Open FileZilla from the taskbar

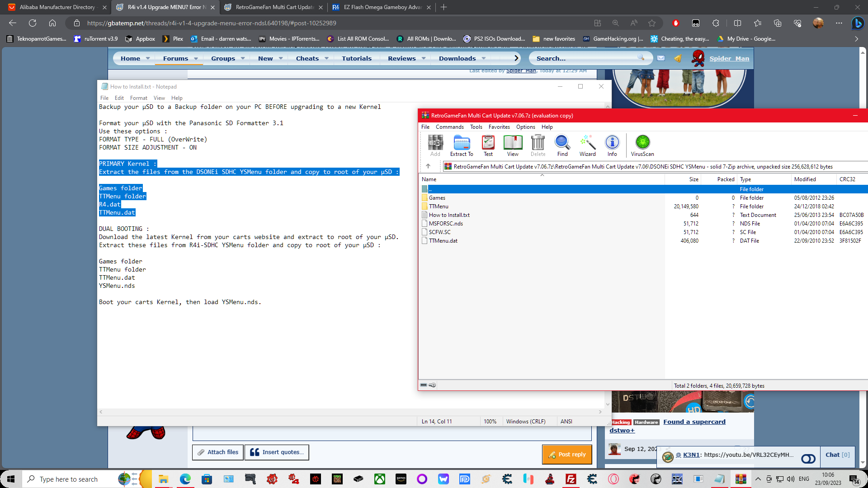point(571,479)
